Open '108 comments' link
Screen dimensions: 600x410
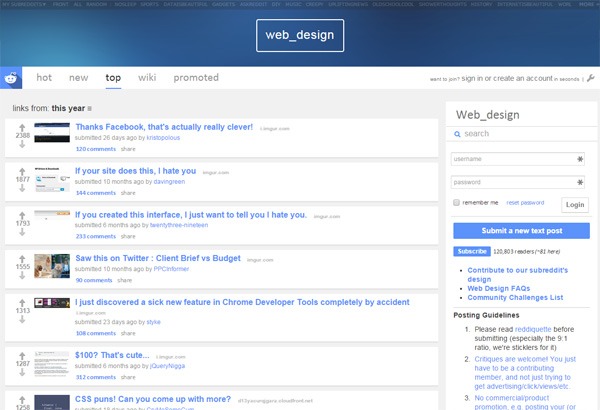tap(96, 333)
